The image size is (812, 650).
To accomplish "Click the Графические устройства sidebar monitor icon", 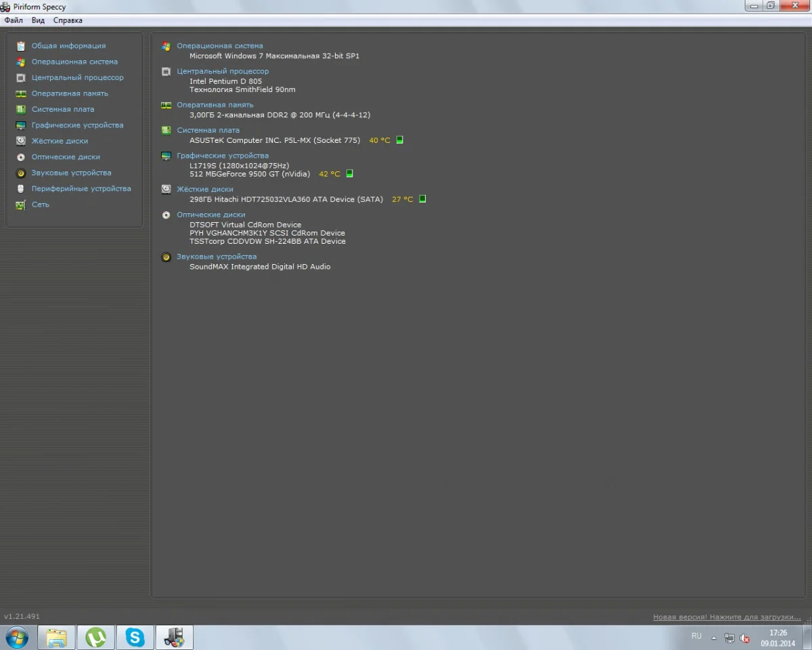I will pos(21,125).
